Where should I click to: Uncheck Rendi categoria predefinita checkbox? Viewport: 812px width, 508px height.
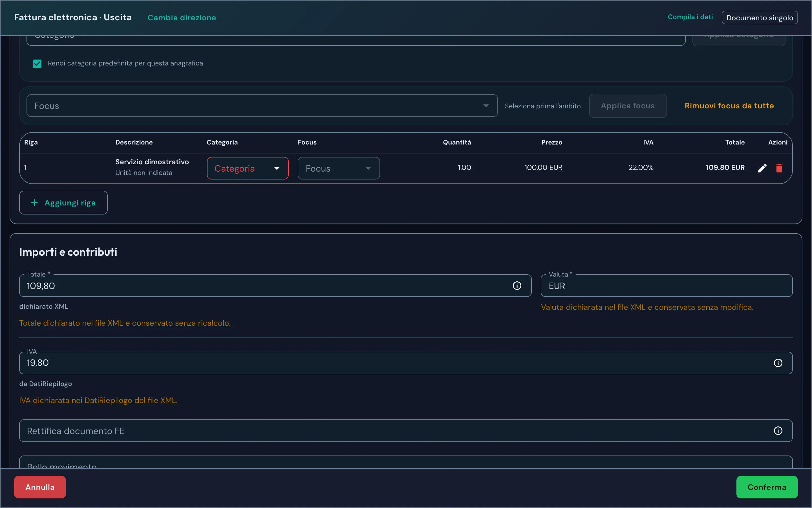pyautogui.click(x=37, y=63)
